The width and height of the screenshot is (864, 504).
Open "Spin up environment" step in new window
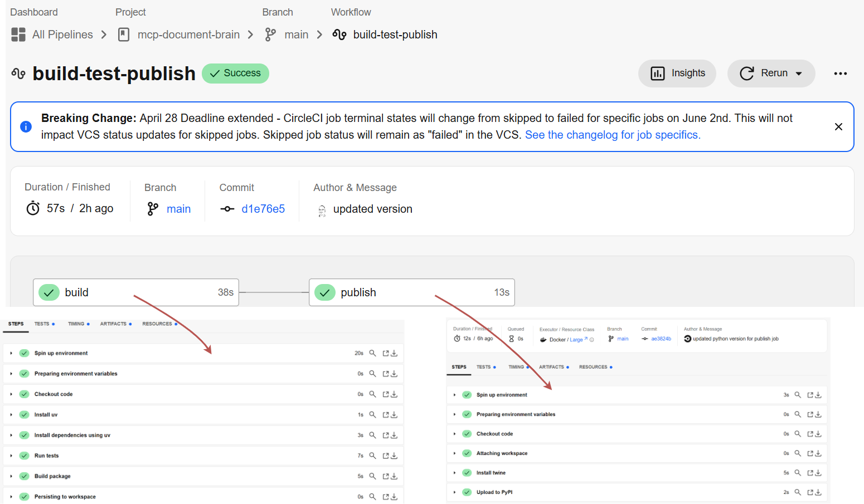(x=385, y=353)
